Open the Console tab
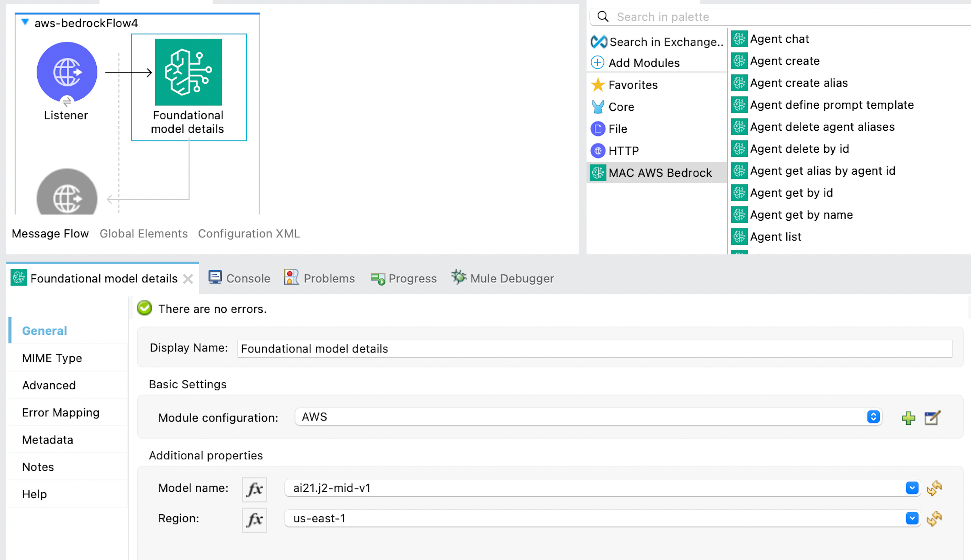Screen dimensions: 971x560 click(x=239, y=278)
